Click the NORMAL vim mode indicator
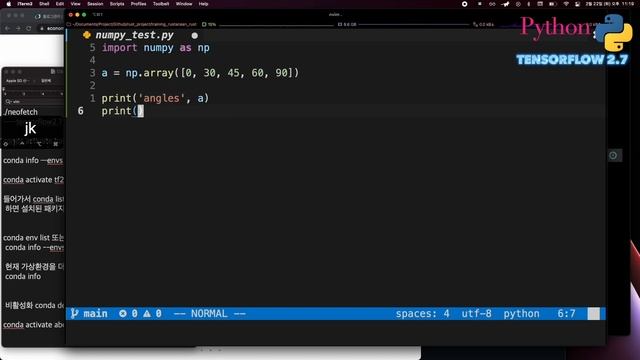This screenshot has width=640, height=360. point(210,313)
